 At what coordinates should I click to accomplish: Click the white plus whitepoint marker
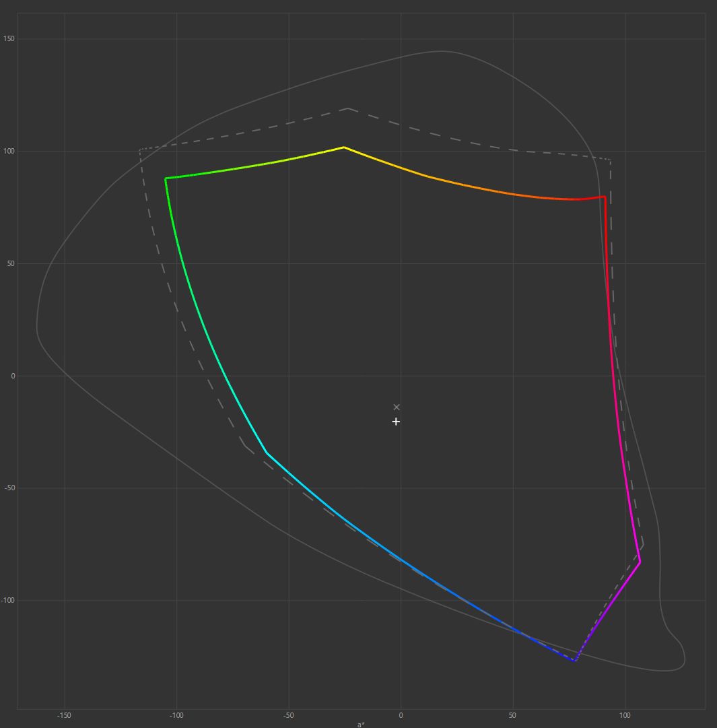click(396, 422)
